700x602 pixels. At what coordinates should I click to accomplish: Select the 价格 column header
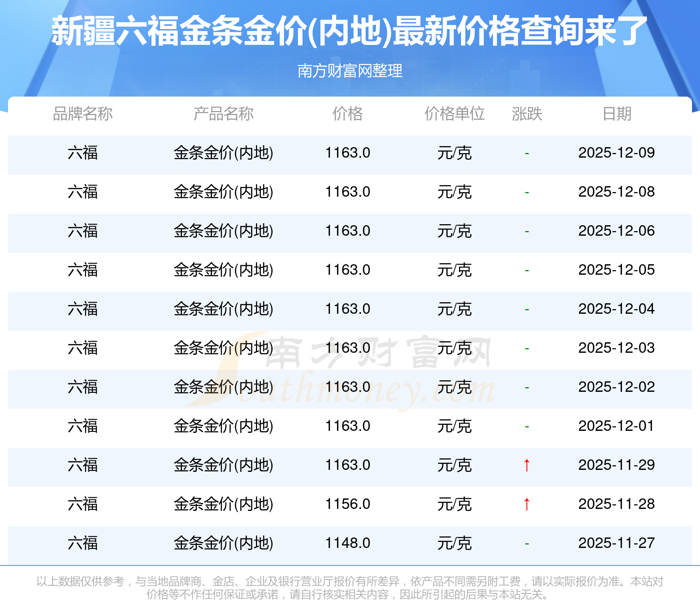(348, 114)
